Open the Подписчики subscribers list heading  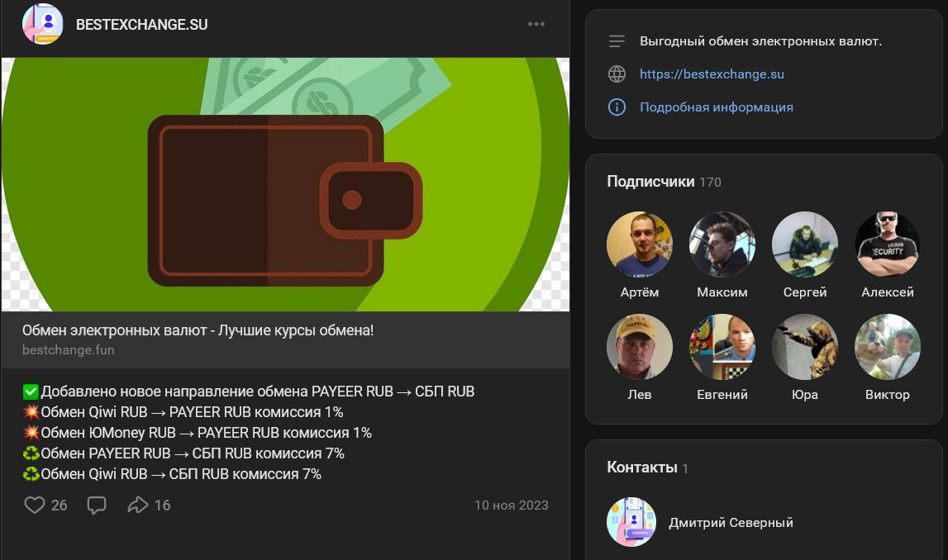tap(650, 182)
